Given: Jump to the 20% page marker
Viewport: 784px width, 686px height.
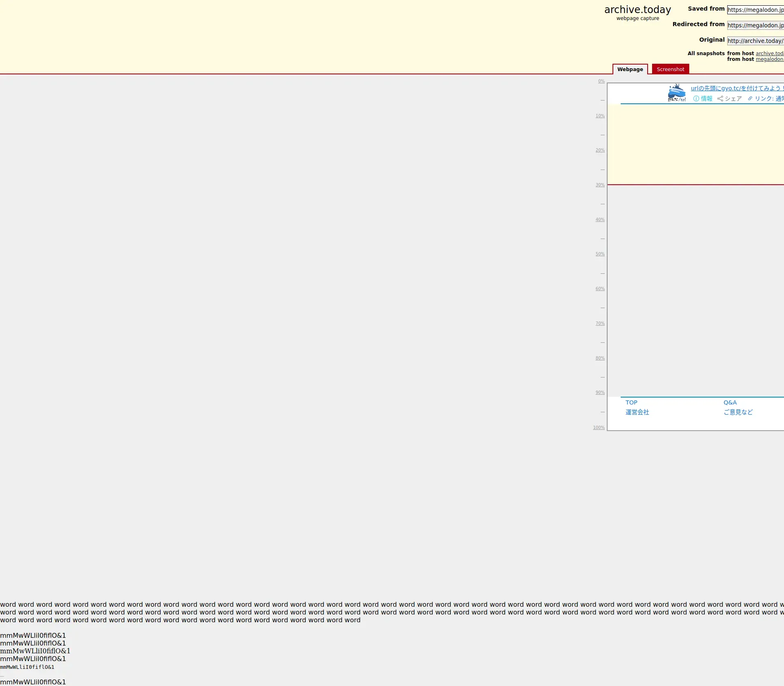Looking at the screenshot, I should [599, 150].
